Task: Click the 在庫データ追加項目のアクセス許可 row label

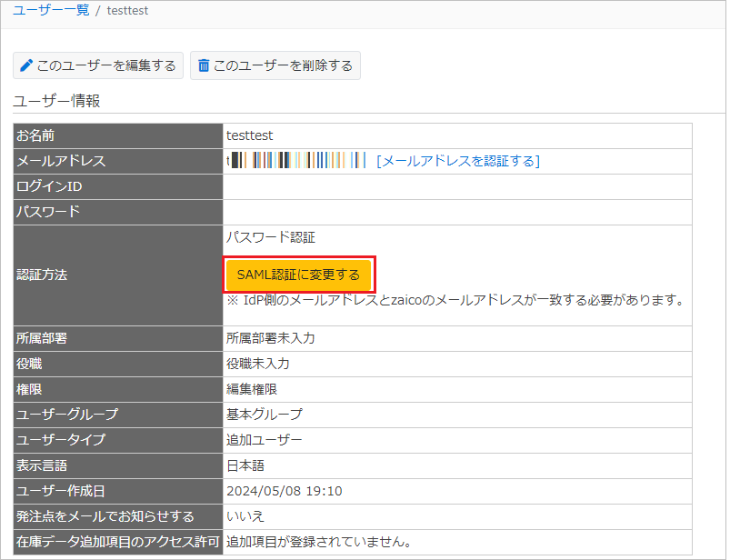Action: 118,542
